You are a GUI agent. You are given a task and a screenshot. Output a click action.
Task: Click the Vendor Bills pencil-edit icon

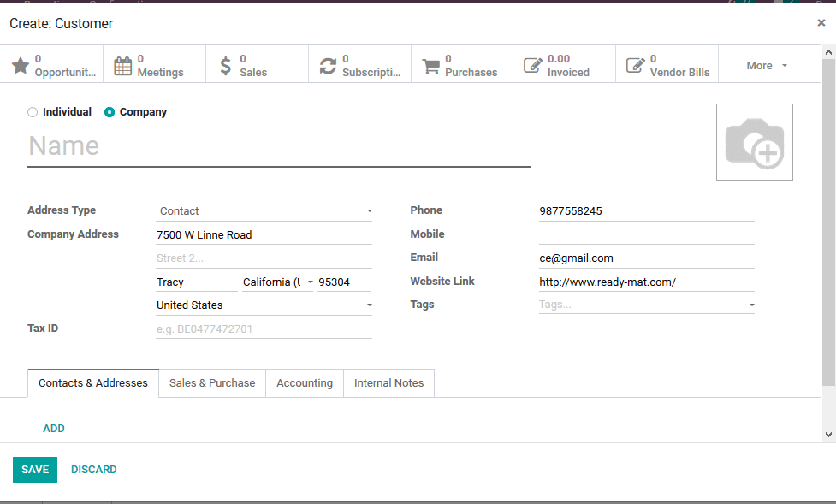pyautogui.click(x=635, y=65)
